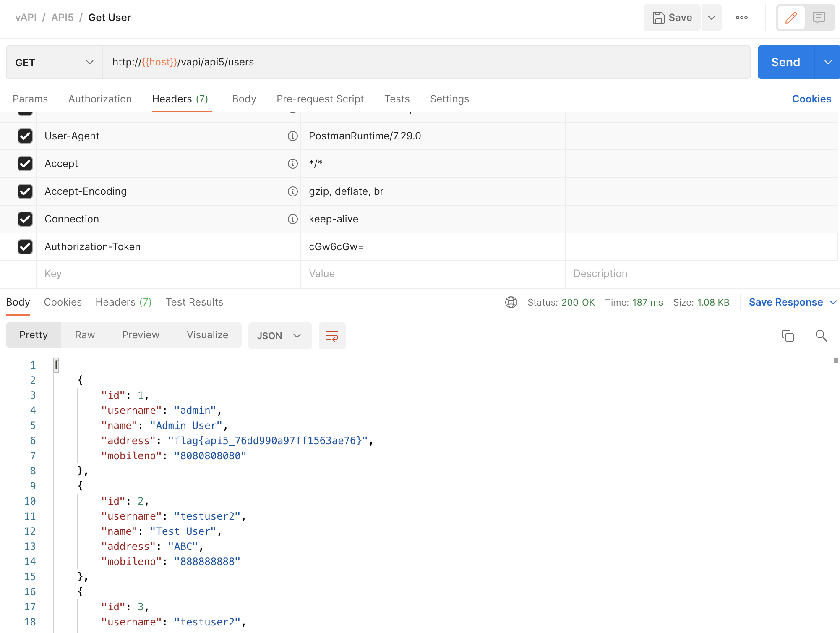Viewport: 840px width, 633px height.
Task: Click the "gzip, deflate, br" value cell
Action: [x=433, y=191]
